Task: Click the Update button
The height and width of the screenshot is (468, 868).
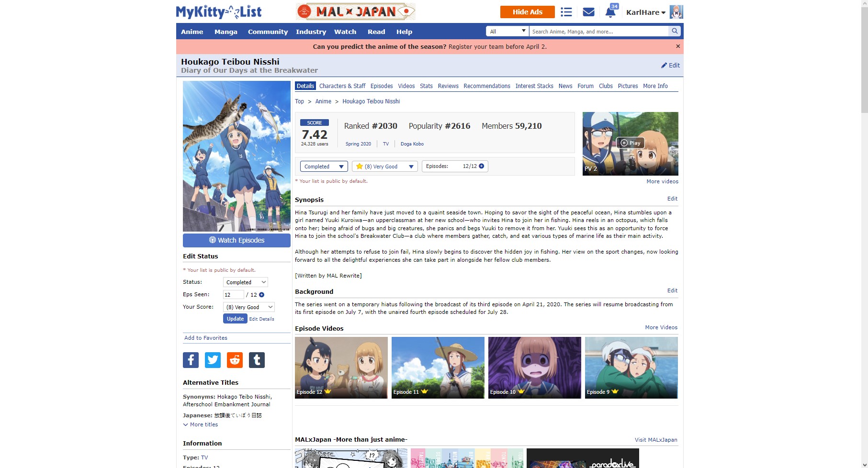Action: click(x=235, y=319)
